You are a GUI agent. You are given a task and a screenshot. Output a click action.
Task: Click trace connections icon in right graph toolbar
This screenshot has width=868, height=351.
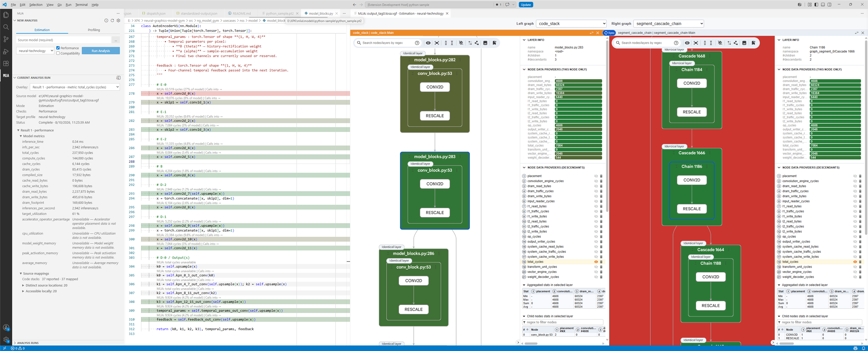coord(736,43)
